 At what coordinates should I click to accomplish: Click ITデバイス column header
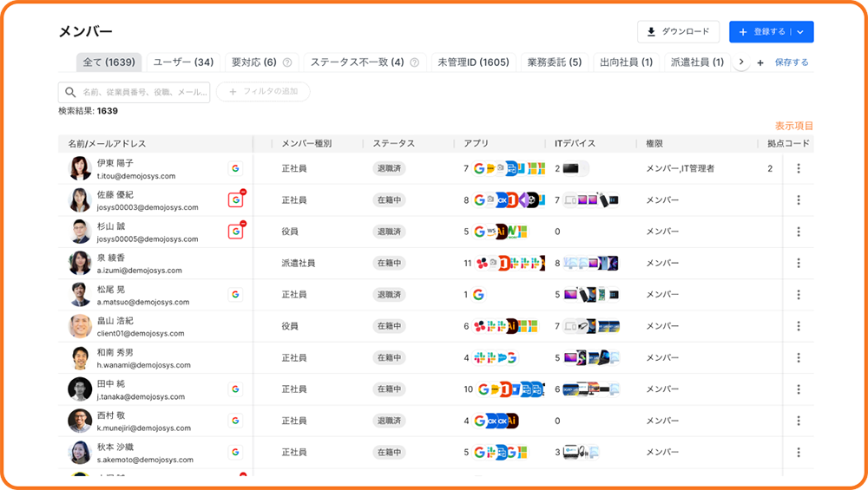point(575,144)
